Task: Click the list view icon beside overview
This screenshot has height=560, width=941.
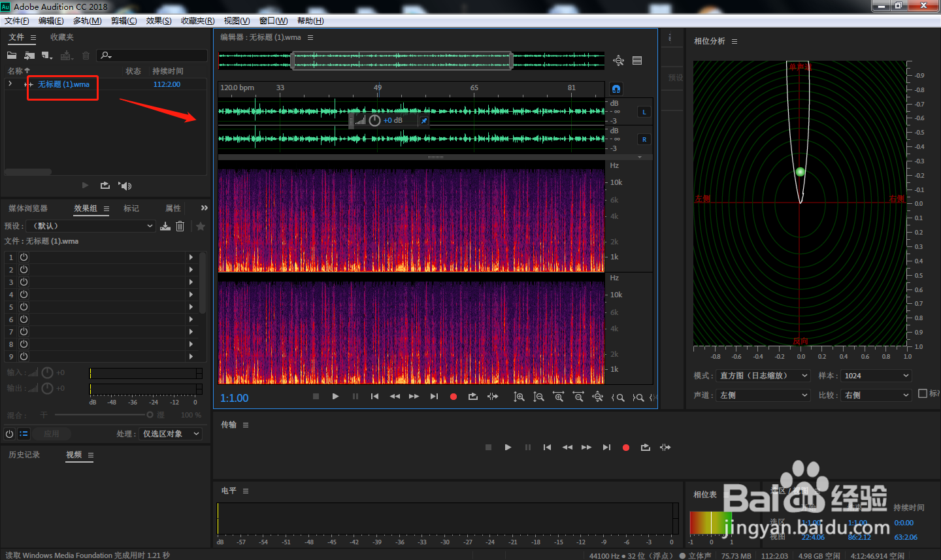Action: point(637,61)
